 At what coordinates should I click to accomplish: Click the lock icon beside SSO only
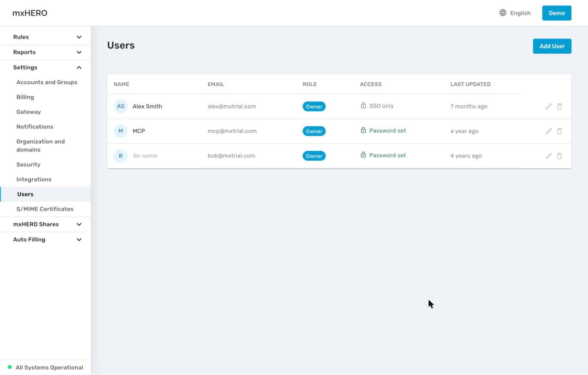[363, 106]
